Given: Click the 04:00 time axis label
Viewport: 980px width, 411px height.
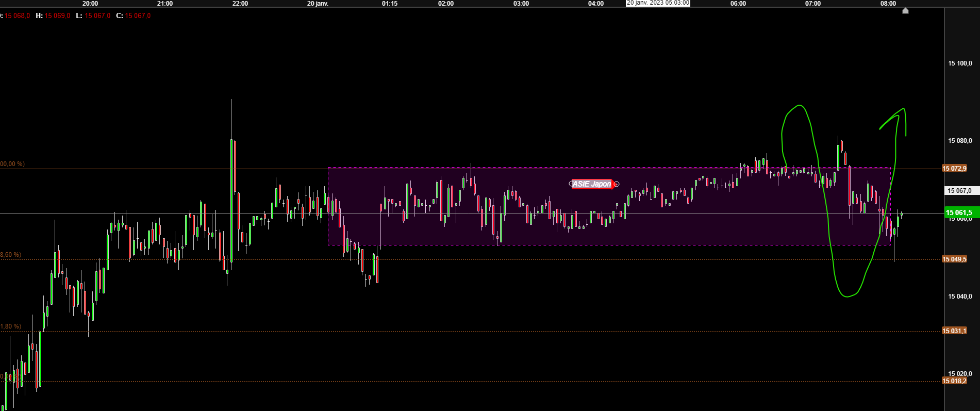Looking at the screenshot, I should tap(596, 4).
